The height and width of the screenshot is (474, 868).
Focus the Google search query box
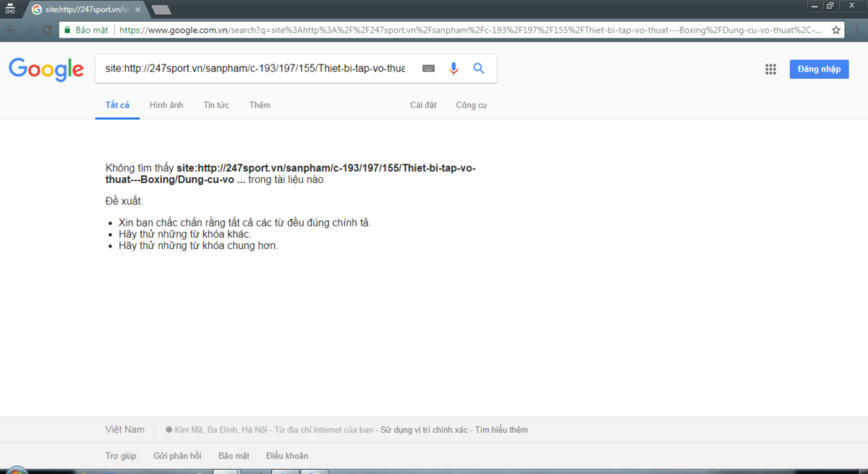(255, 68)
